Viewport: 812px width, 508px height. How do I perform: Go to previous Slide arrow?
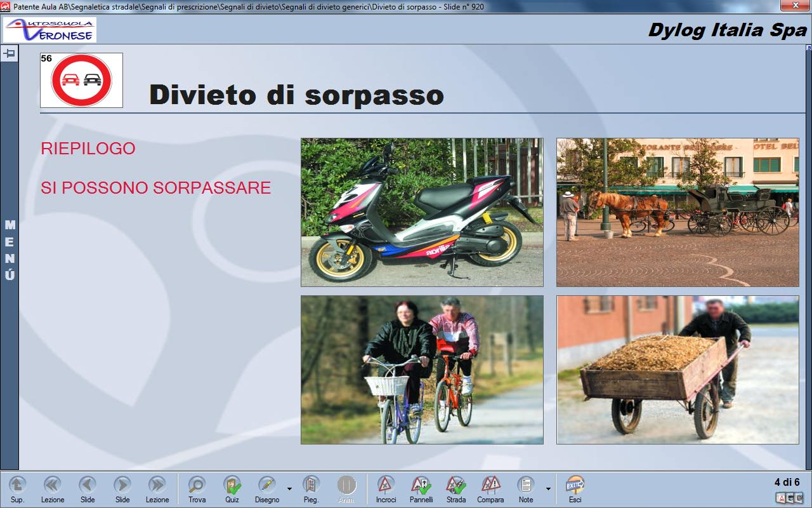(x=88, y=489)
